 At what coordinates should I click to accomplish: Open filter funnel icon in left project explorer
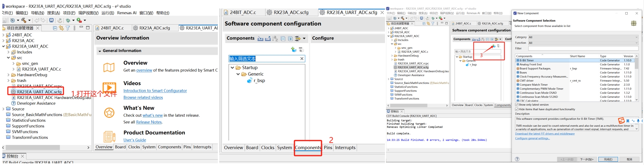pos(68,28)
